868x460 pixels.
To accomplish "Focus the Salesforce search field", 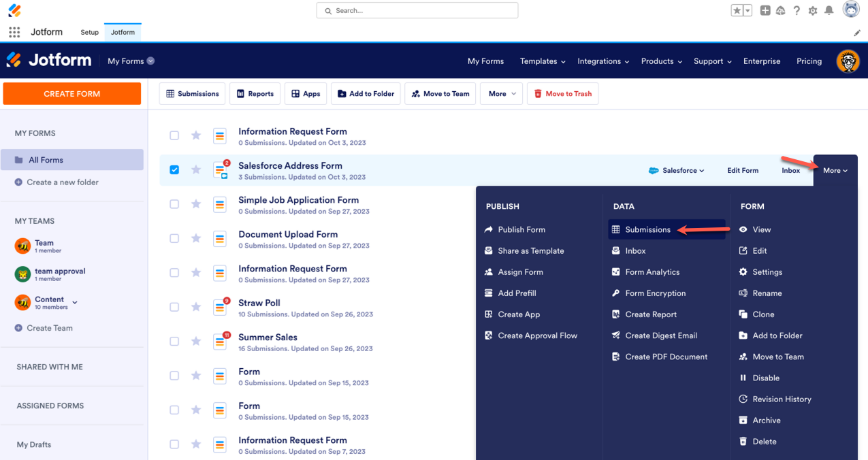I will click(x=417, y=10).
